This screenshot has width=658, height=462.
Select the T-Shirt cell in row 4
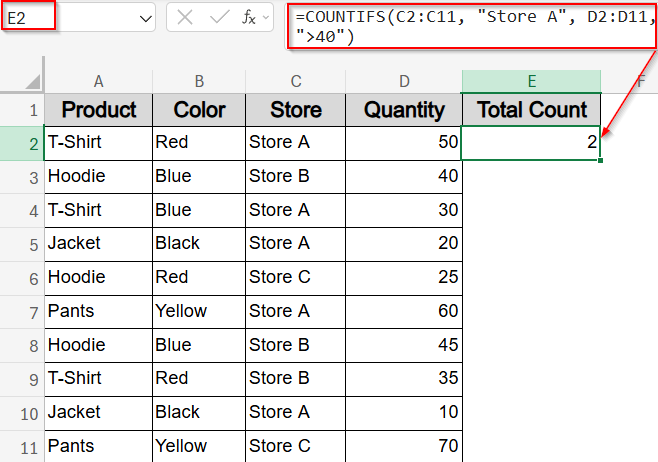click(x=99, y=210)
